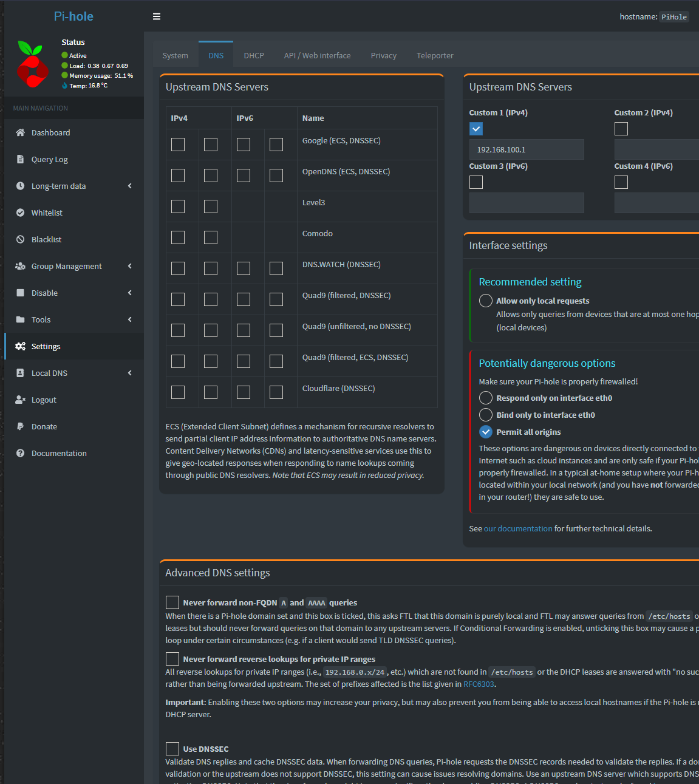Check the Custom 4 (IPv6) checkbox
This screenshot has height=784, width=699.
pos(621,182)
